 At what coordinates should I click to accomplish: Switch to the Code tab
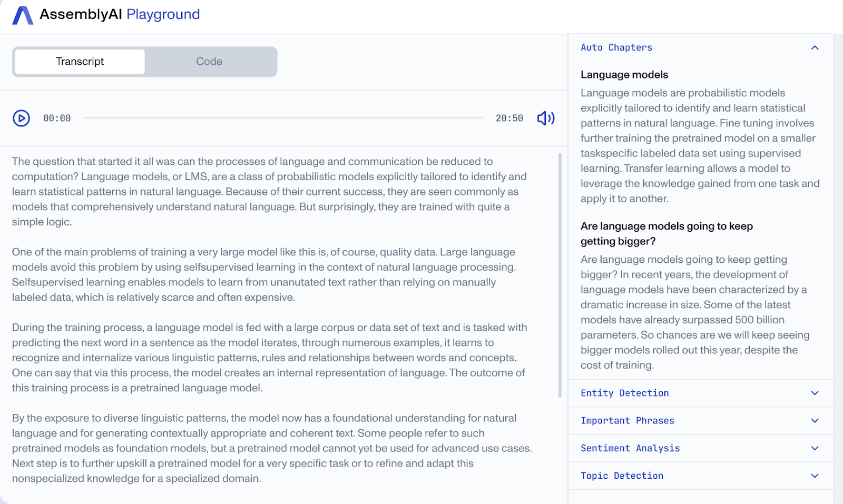click(x=209, y=62)
